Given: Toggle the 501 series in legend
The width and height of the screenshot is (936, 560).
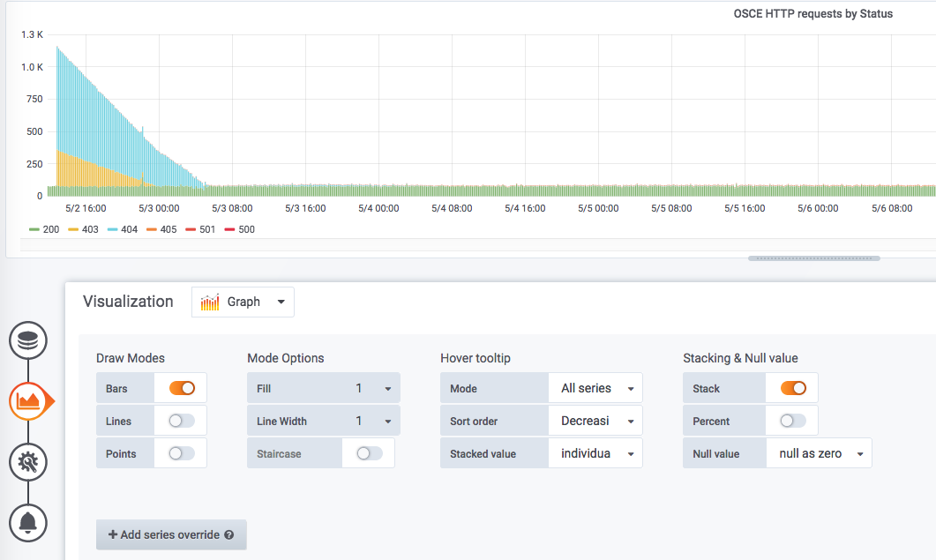Looking at the screenshot, I should point(200,229).
